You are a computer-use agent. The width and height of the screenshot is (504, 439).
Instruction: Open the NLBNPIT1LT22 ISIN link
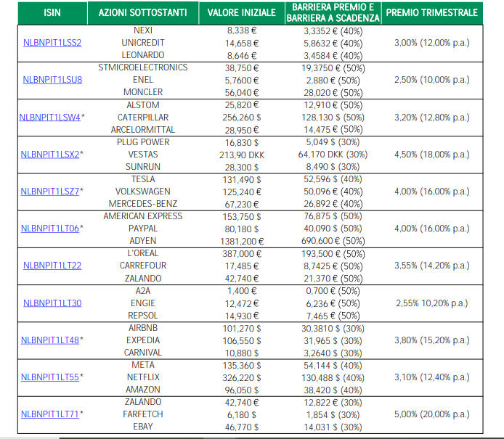coord(52,266)
